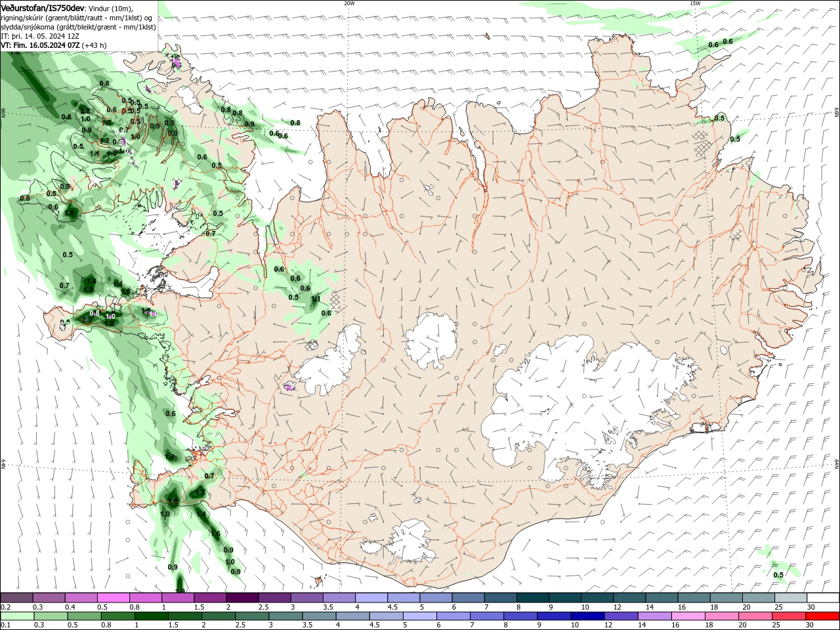Click the dusky mauve 0.2 swatch starting top row
The image size is (840, 630).
(x=16, y=598)
